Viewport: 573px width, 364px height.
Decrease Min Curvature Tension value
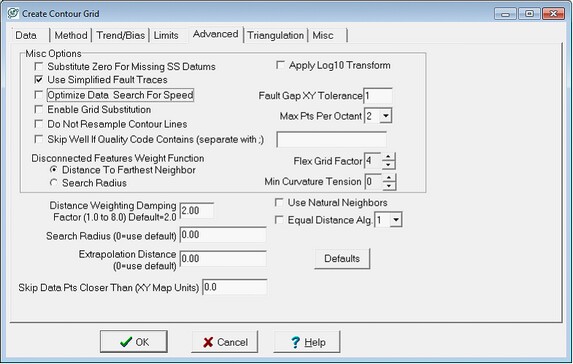389,186
